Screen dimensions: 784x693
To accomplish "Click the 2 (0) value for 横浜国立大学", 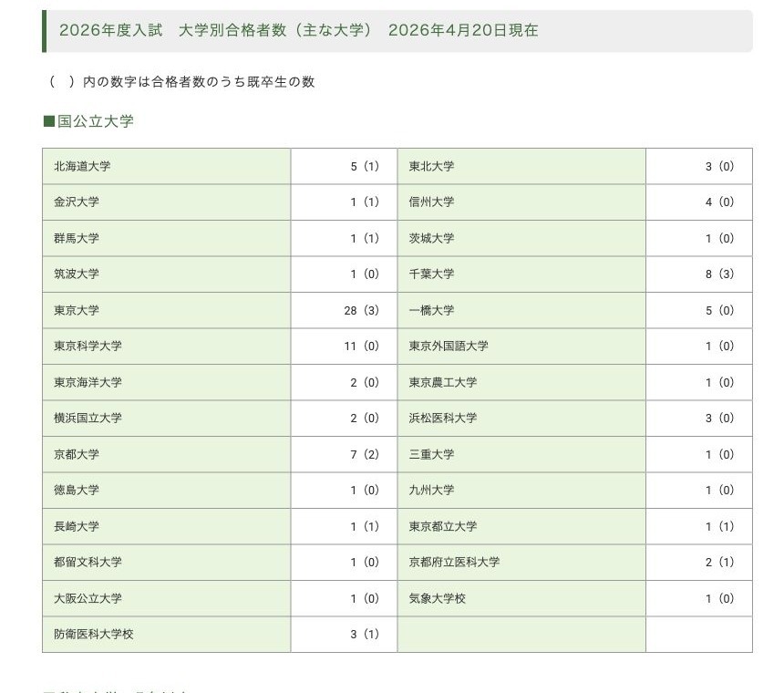I will click(x=365, y=418).
